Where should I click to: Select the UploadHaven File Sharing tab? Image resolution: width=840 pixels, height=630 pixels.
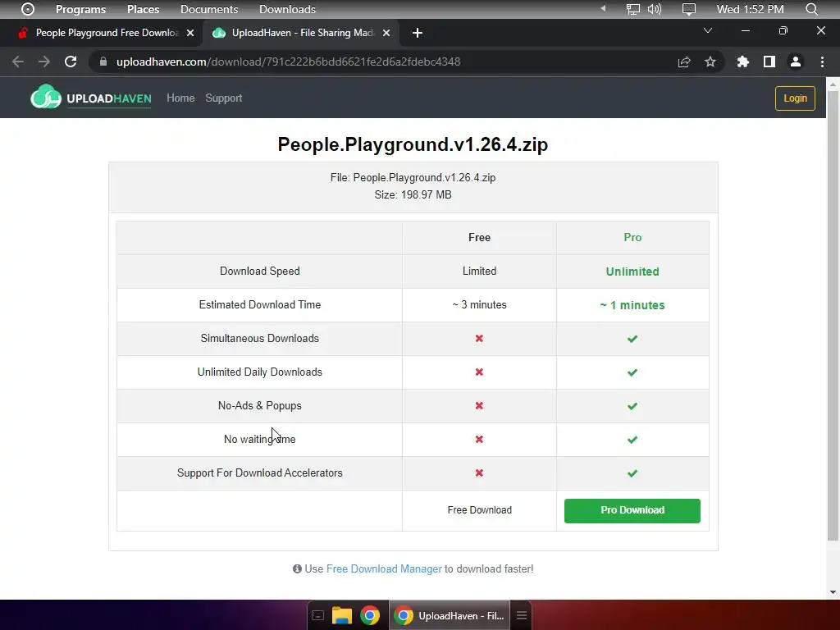301,33
